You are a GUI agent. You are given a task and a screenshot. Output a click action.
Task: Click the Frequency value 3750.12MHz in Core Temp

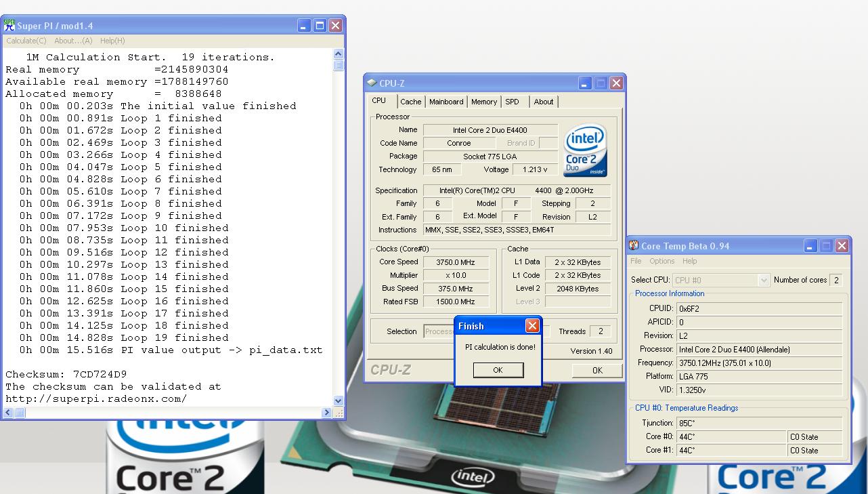(760, 363)
